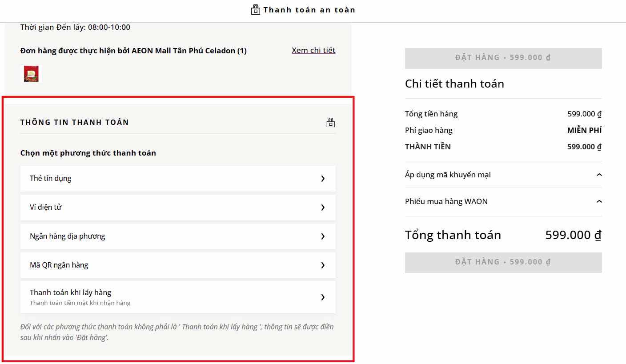
Task: Select Thẻ tín dụng payment method
Action: (51, 179)
